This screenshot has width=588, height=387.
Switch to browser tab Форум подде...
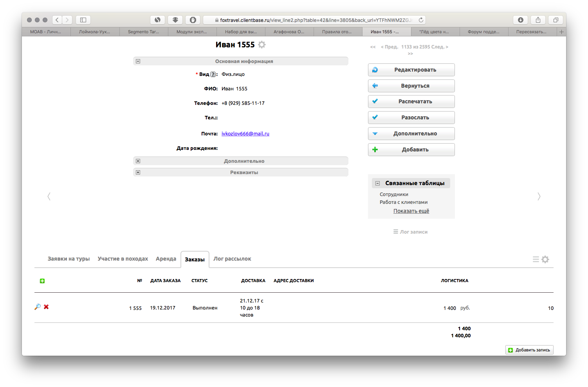click(483, 32)
